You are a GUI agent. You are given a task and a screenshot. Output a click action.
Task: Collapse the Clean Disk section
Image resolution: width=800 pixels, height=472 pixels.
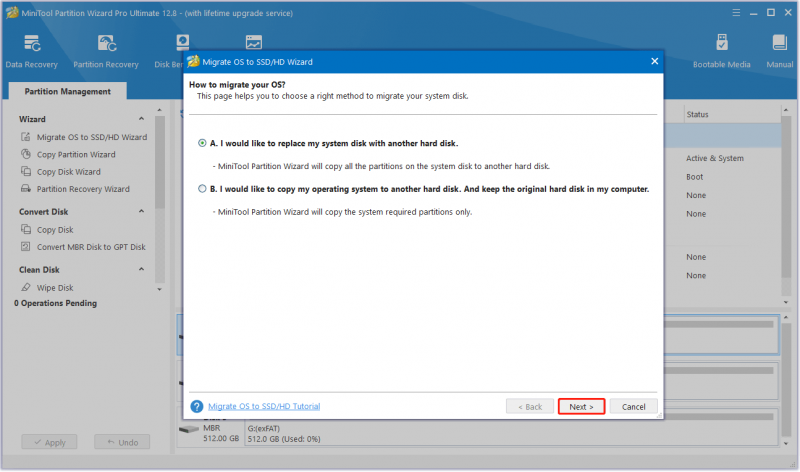coord(141,269)
